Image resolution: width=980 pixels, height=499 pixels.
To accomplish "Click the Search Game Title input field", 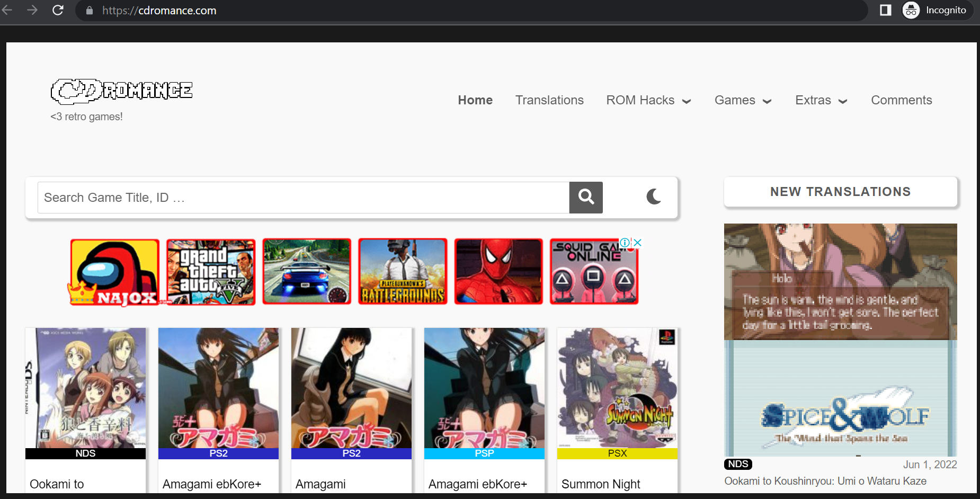I will click(x=303, y=198).
